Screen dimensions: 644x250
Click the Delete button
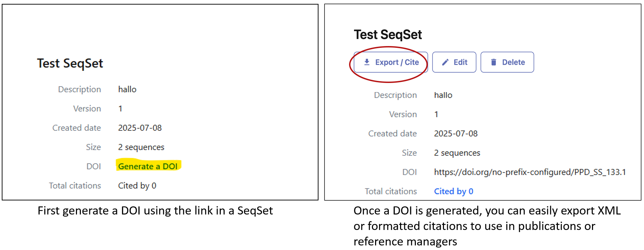click(x=507, y=62)
